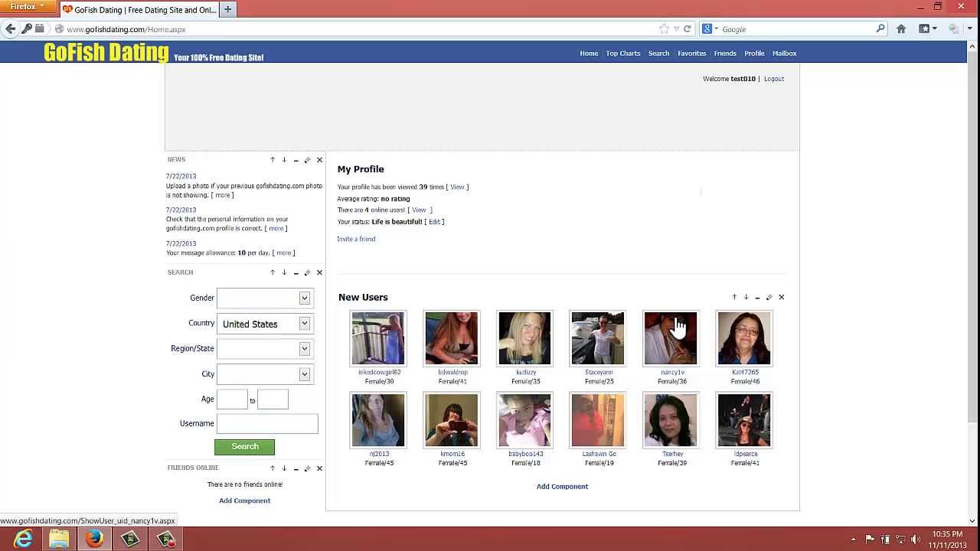
Task: Close the Search panel
Action: click(x=319, y=272)
